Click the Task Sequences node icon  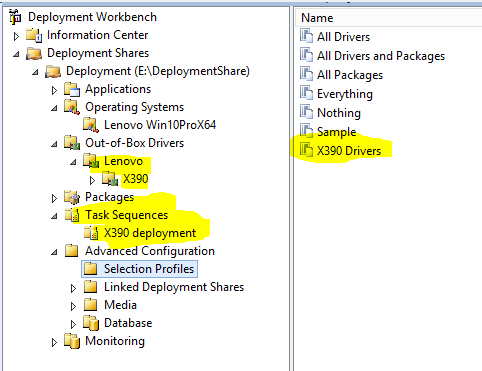(x=72, y=215)
